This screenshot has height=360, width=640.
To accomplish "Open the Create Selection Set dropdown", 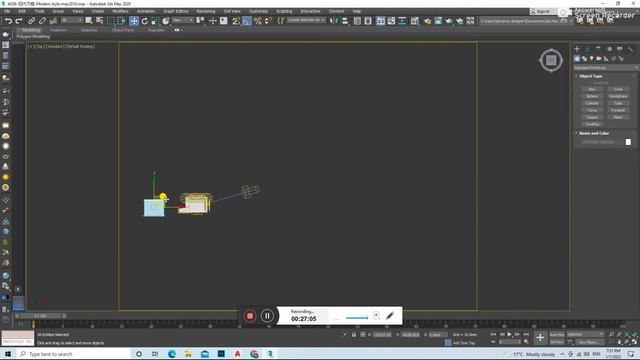I will pos(306,20).
